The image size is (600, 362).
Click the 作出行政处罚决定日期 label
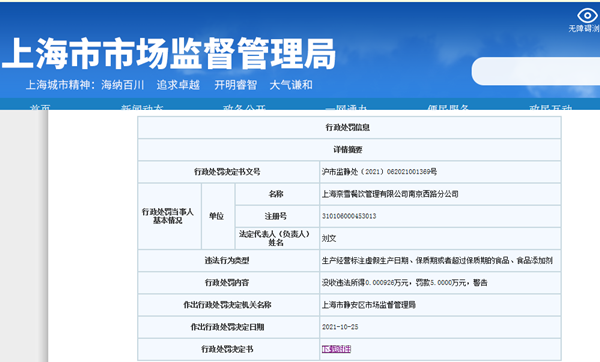tap(227, 327)
